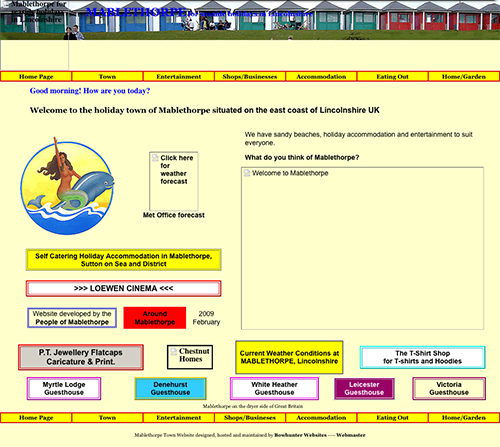Open the Victoria Guesthouse button
Viewport: 500px width, 447px height.
pos(449,388)
